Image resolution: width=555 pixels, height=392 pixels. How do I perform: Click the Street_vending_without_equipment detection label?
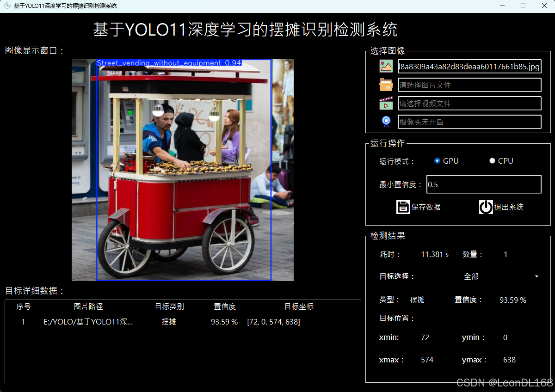(x=169, y=63)
